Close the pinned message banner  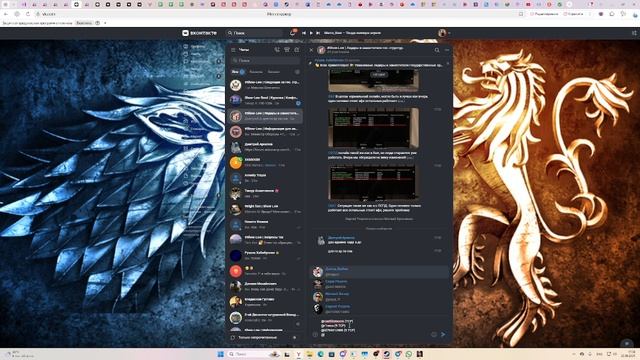448,64
